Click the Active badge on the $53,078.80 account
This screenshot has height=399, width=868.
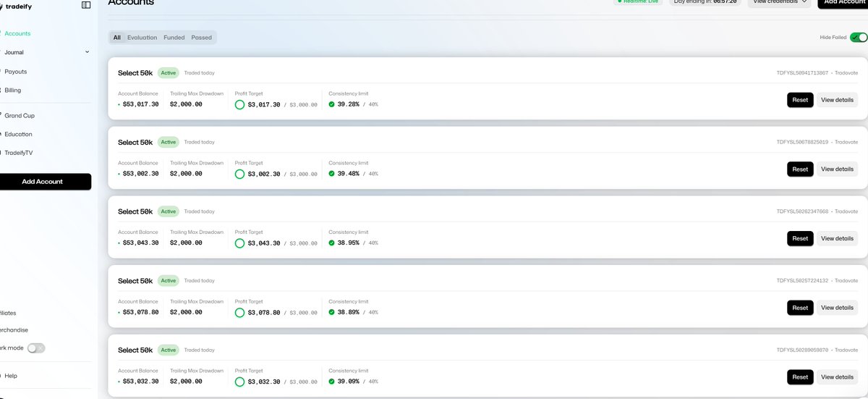(x=169, y=281)
